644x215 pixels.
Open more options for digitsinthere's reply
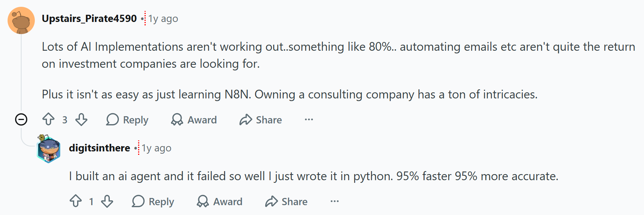tap(334, 201)
